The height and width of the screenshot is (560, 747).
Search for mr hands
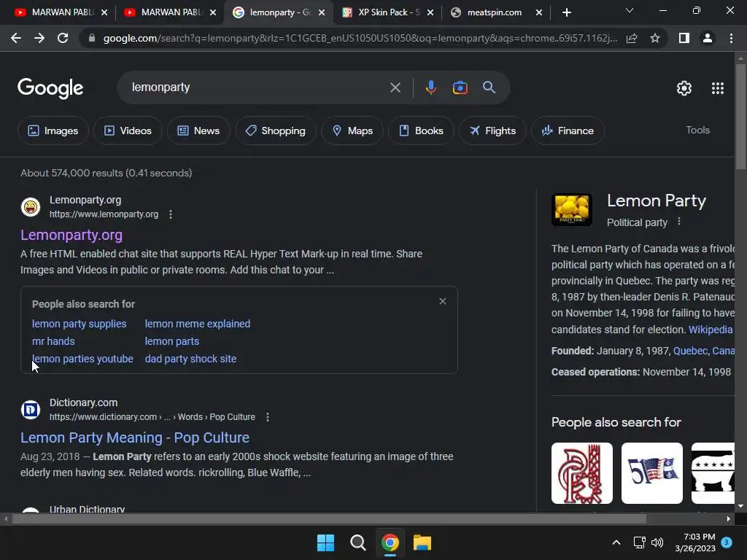click(53, 341)
